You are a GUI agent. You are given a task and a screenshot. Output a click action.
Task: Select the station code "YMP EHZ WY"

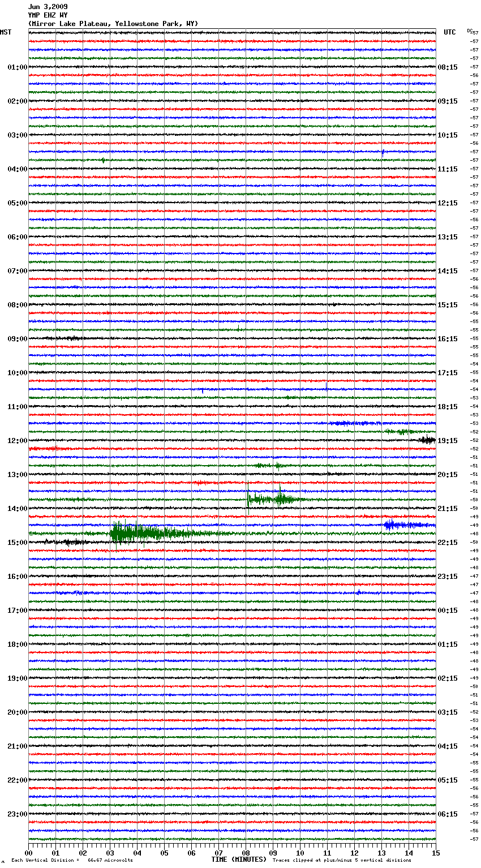tap(48, 15)
